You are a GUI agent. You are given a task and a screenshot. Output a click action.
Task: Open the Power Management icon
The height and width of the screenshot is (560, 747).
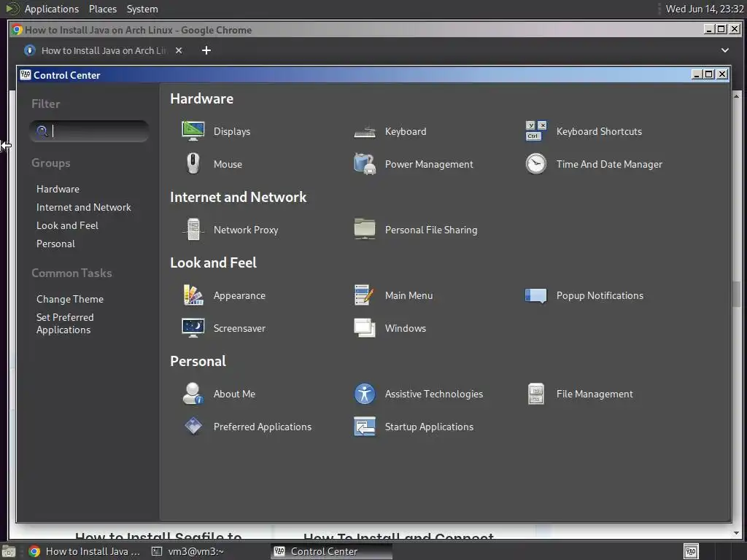pos(365,164)
